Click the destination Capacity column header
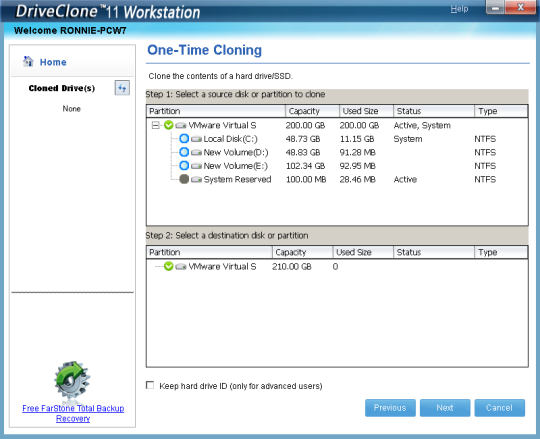The width and height of the screenshot is (540, 439). coord(302,252)
